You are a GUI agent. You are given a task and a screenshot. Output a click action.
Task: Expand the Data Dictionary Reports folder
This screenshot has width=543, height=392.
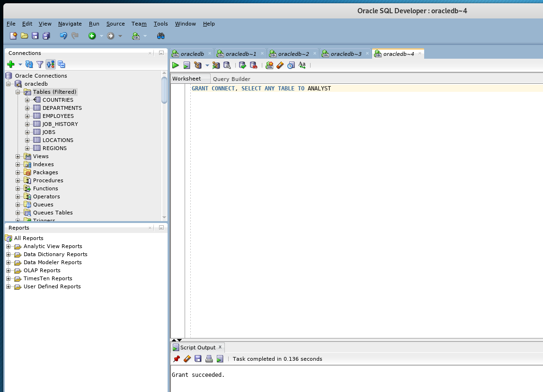click(x=8, y=254)
